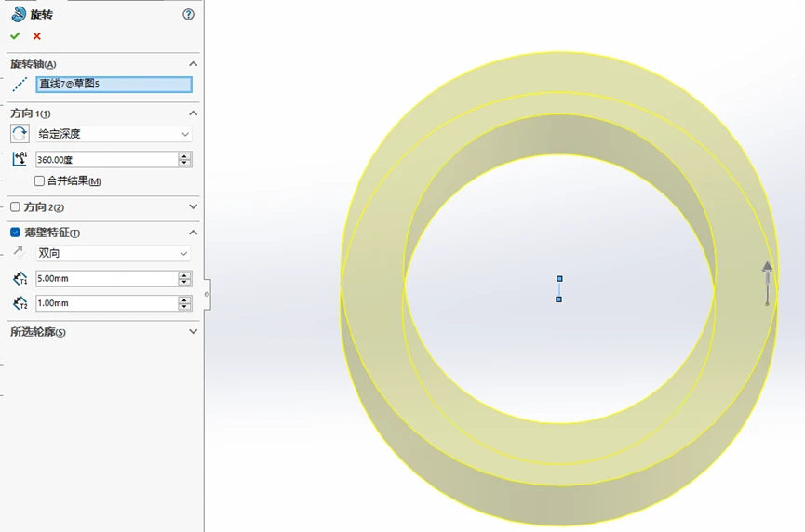
Task: Click the 方向 1(1) section label
Action: 31,113
